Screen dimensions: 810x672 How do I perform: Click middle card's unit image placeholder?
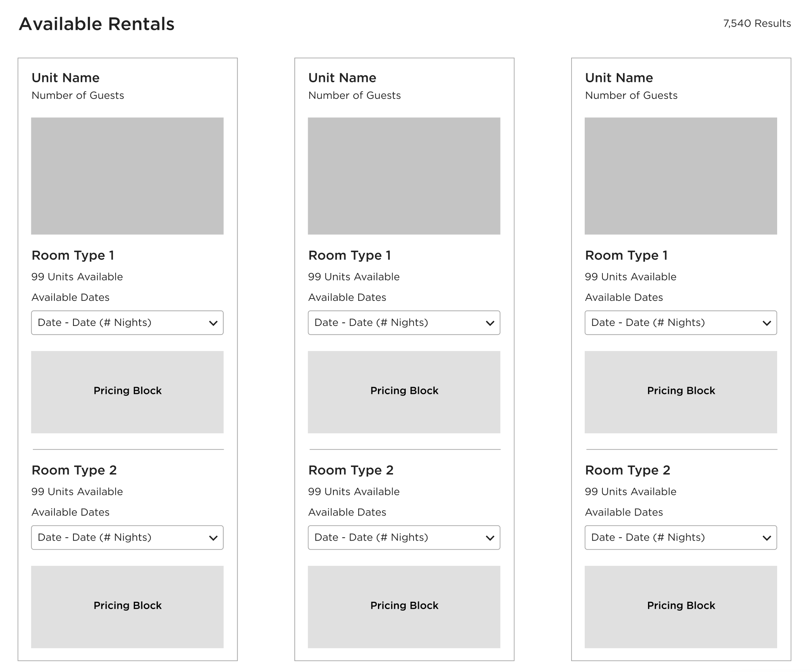coord(404,176)
